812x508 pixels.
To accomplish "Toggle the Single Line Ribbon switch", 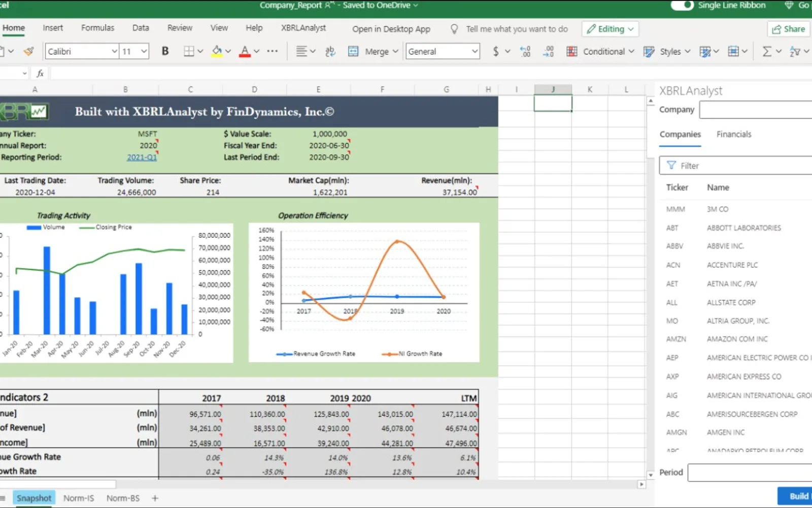I will coord(682,5).
